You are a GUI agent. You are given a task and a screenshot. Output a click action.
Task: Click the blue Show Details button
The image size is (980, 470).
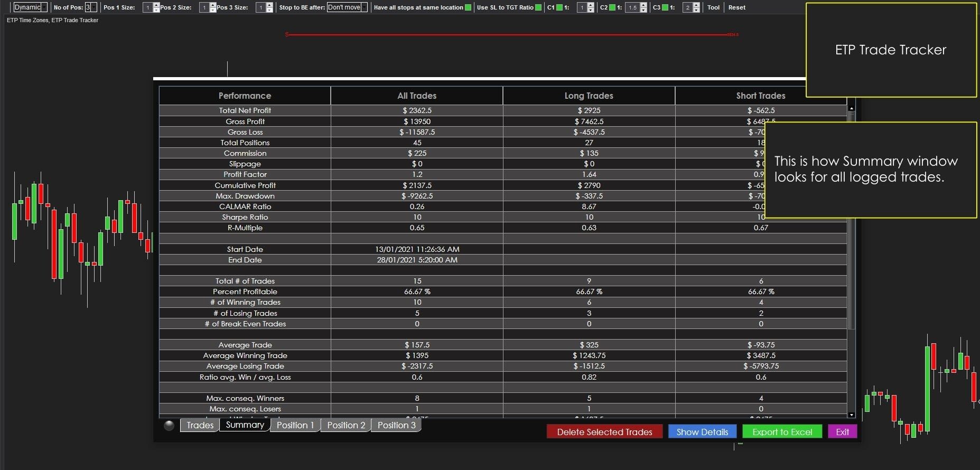(x=702, y=431)
